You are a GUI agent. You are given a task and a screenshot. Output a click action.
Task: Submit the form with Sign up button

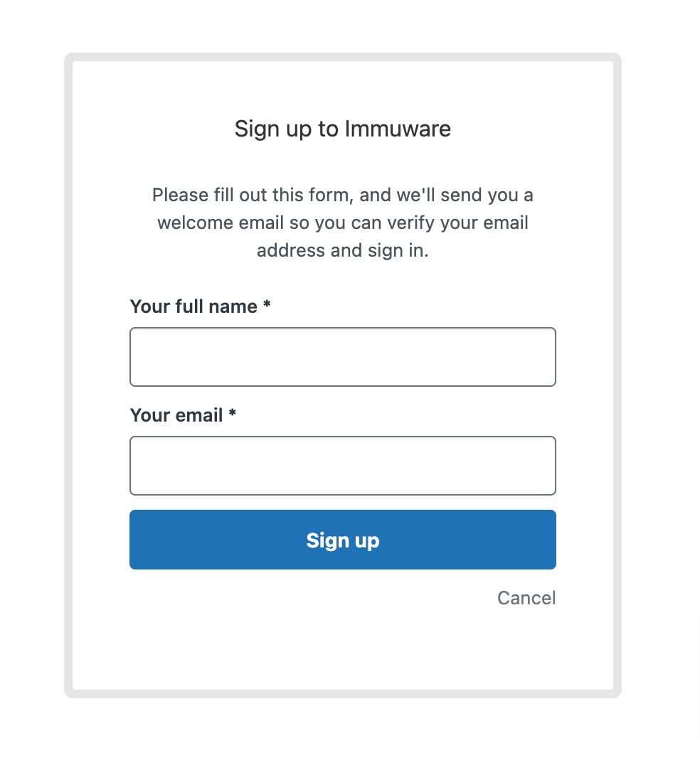(x=343, y=540)
